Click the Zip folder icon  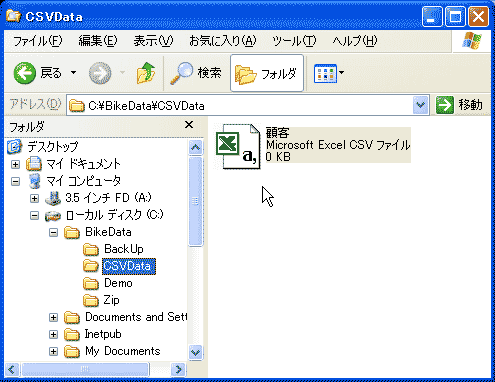point(91,301)
